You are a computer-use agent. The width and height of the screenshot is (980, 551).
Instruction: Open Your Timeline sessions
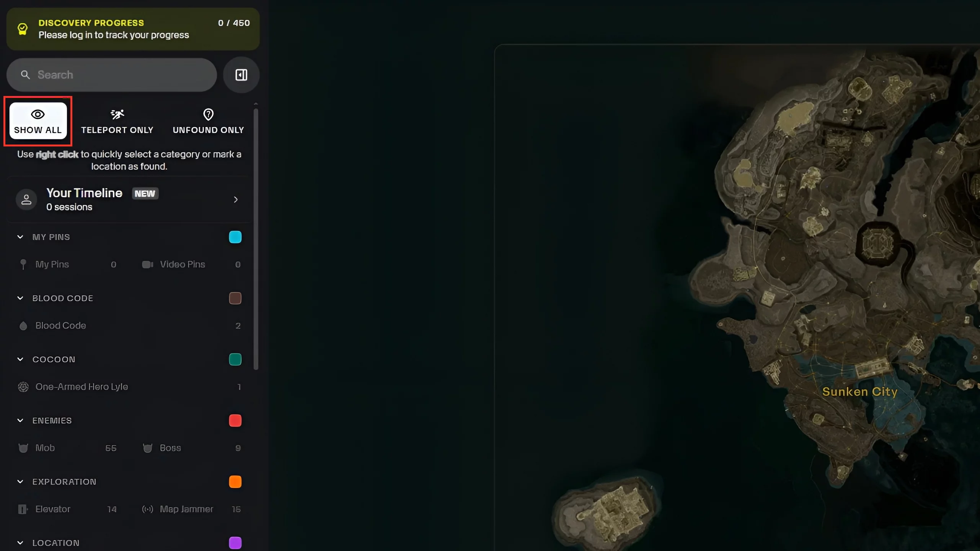coord(129,200)
